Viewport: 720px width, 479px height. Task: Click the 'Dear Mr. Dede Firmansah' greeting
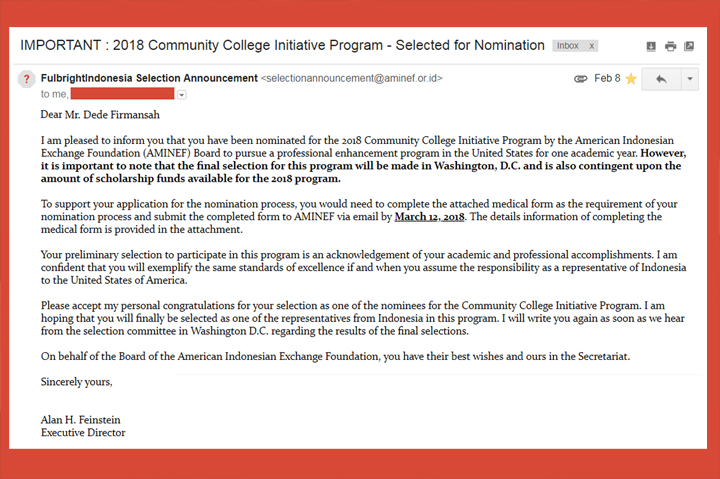[x=100, y=114]
